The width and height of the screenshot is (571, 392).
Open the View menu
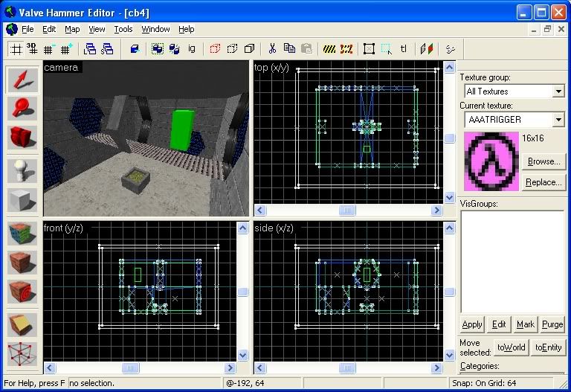pos(97,29)
